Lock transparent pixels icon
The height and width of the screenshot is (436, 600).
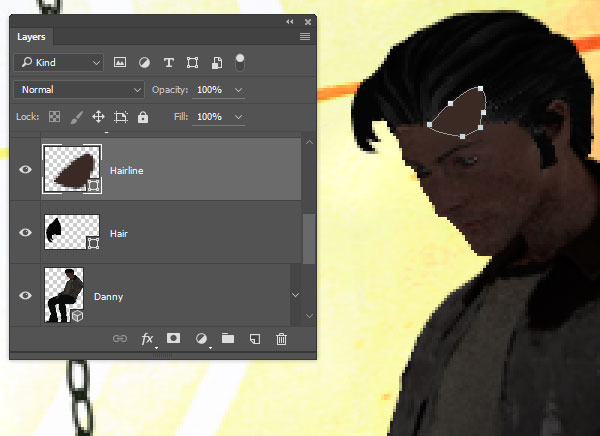(54, 117)
